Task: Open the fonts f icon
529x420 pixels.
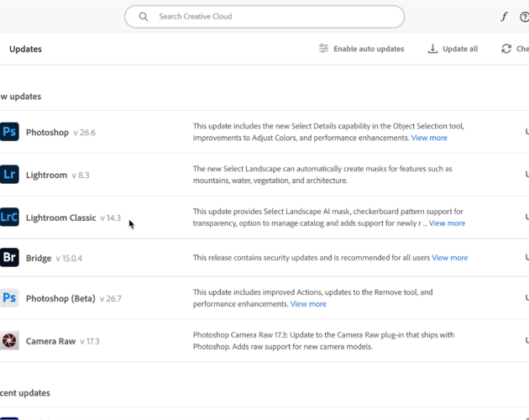Action: tap(504, 17)
